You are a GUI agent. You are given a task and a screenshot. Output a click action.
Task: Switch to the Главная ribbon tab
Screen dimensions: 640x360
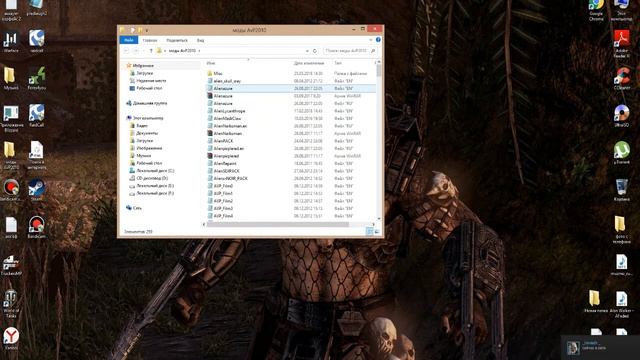coord(150,40)
